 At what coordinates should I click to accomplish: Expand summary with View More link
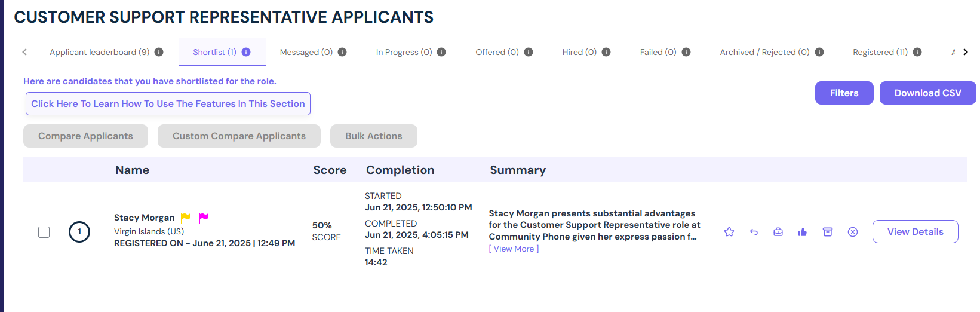[x=514, y=249]
